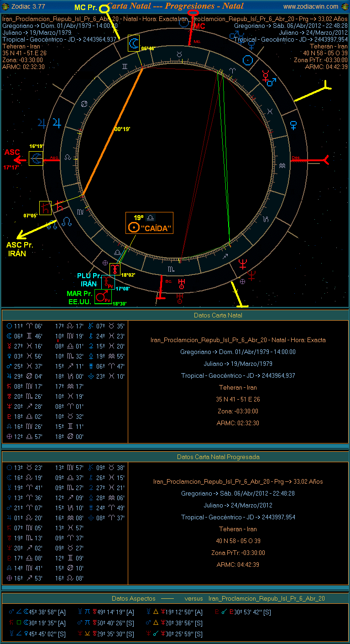
Task: Click 35 N 41 - 51 E 26 in natal panel
Action: coord(237,399)
